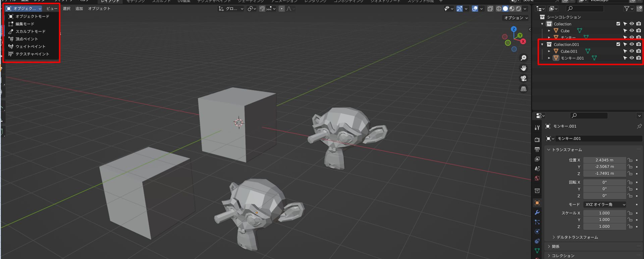Click the navigation gizmo X axis
Screen dimensions: 644x259
click(523, 42)
